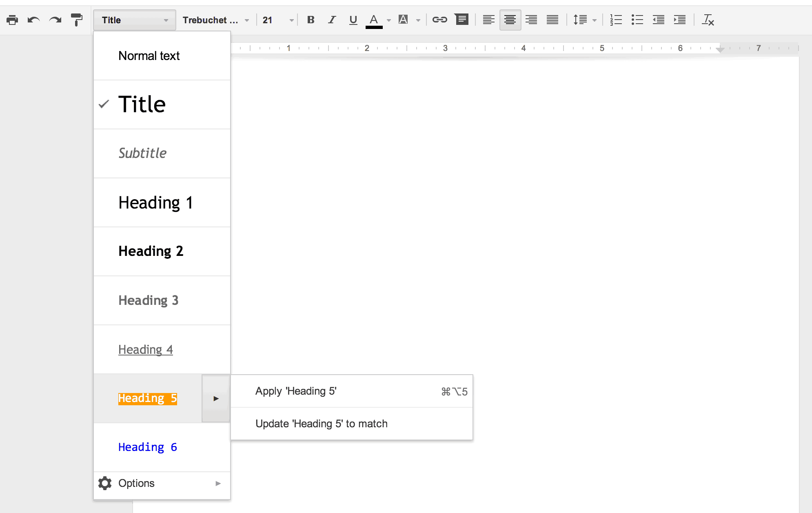Select the Normal text style

(x=149, y=56)
